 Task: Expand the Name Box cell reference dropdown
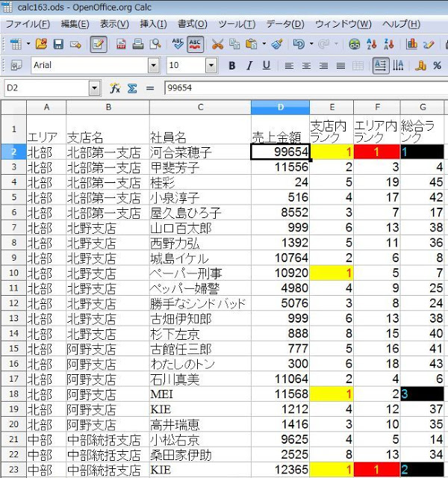click(x=94, y=88)
